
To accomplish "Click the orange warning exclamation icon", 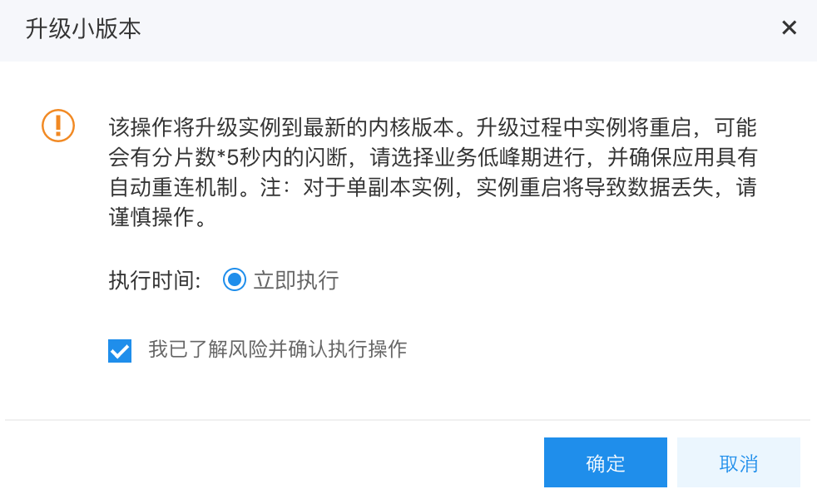I will point(58,126).
